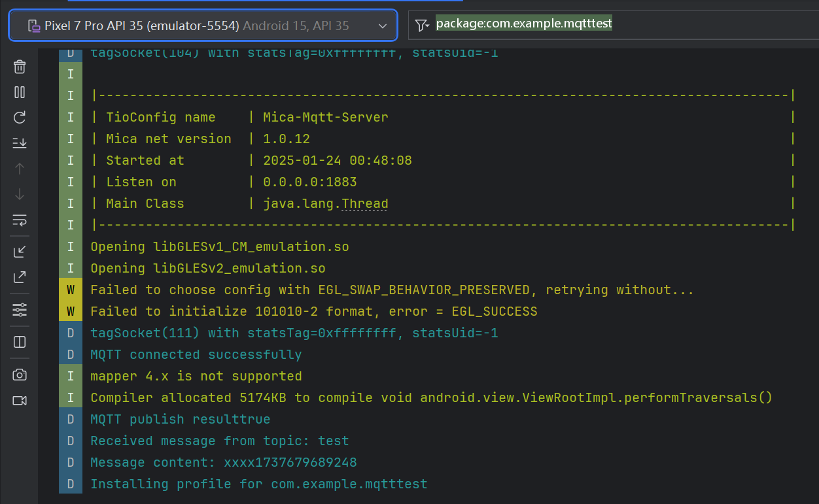Click the java.lang.Thread main class value
This screenshot has width=819, height=504.
pos(326,204)
